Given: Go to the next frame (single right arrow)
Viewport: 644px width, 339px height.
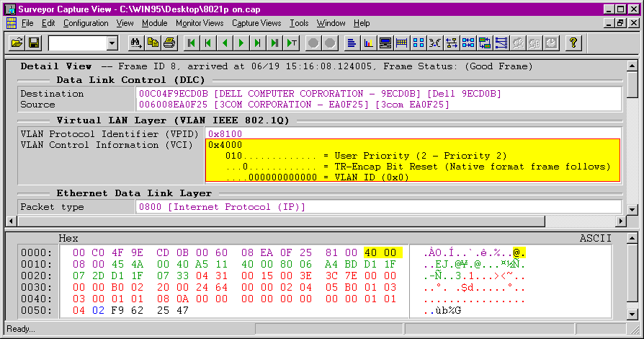Looking at the screenshot, I should coord(241,43).
